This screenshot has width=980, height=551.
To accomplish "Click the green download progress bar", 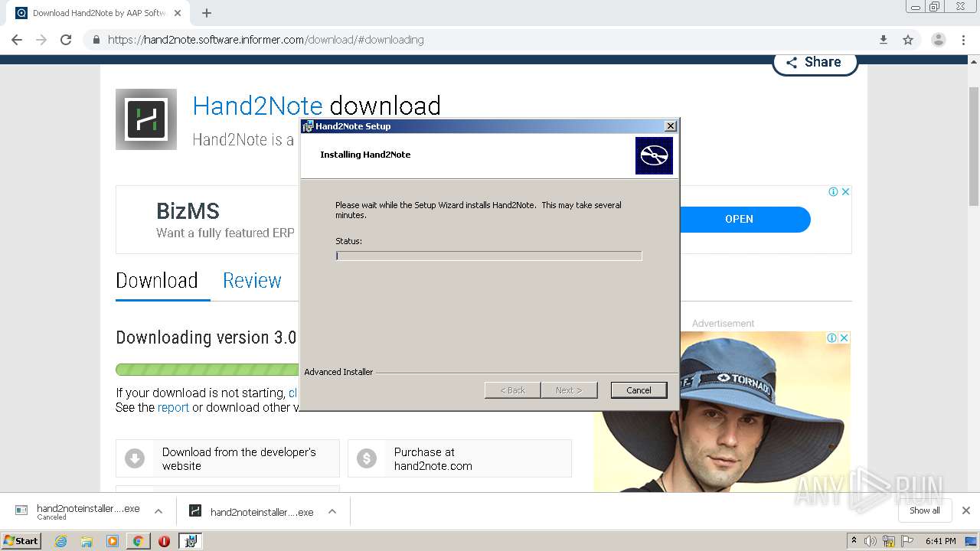I will coord(207,370).
